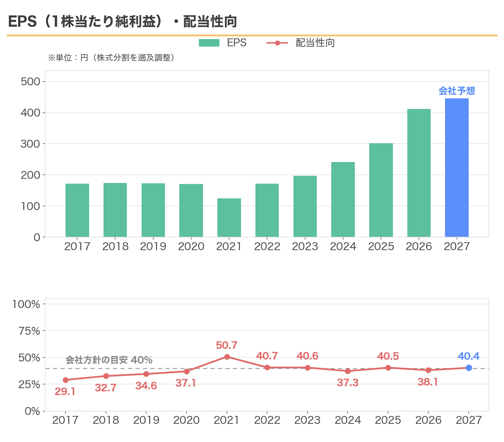The image size is (504, 442).
Task: Select the 2018 EPS bar
Action: [115, 210]
